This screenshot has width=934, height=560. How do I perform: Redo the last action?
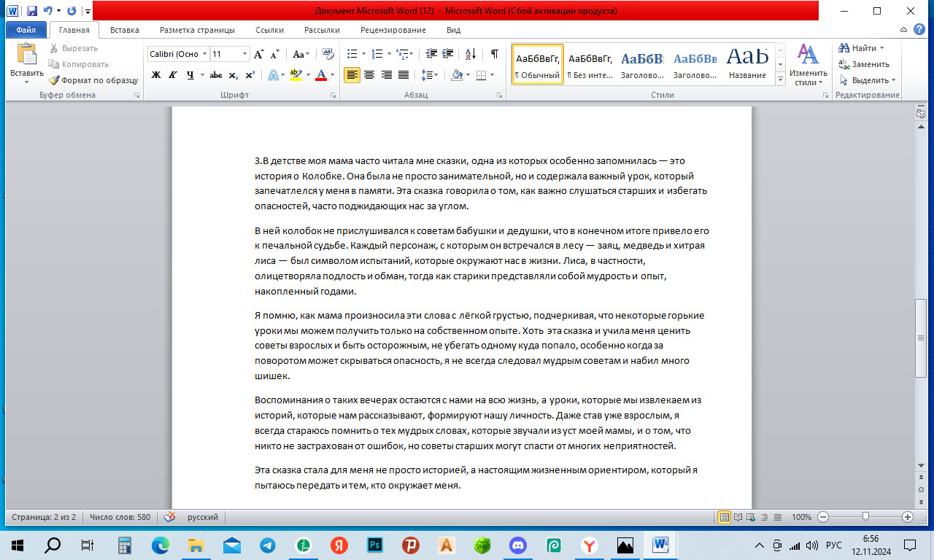click(72, 12)
